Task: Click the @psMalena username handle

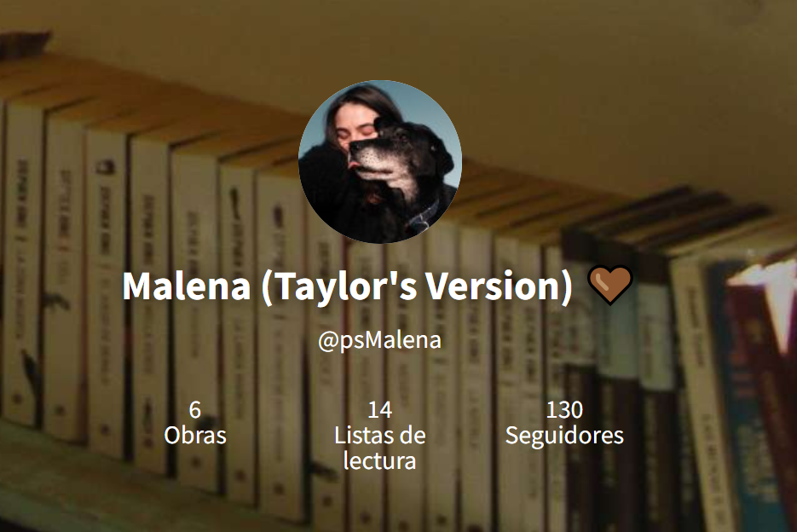Action: click(x=379, y=340)
